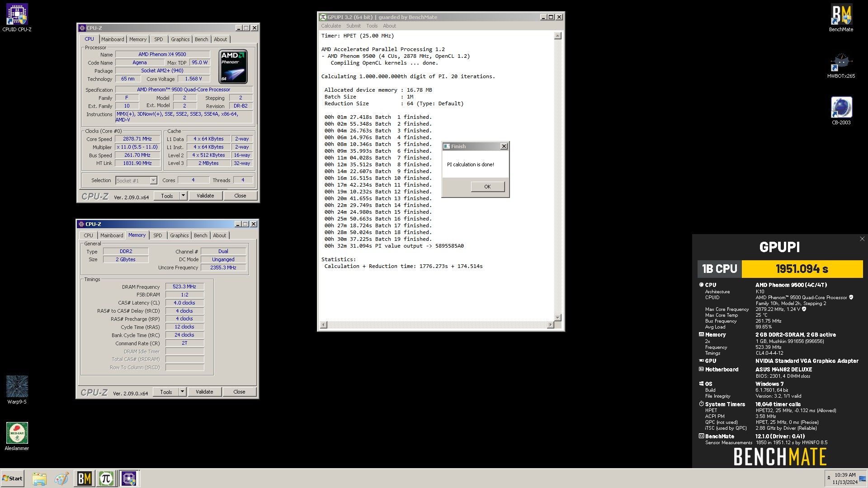
Task: Open the Tools menu in GPUPI
Action: pyautogui.click(x=372, y=26)
